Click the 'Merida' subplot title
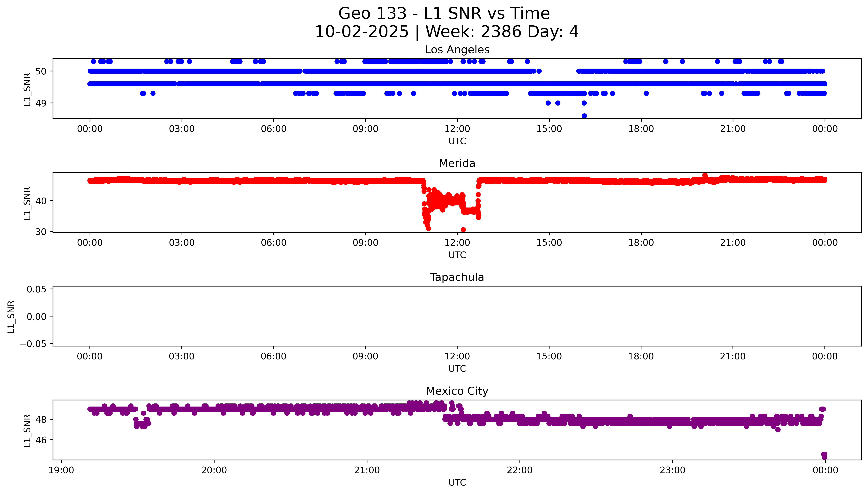Viewport: 868px width, 494px height. pyautogui.click(x=457, y=164)
